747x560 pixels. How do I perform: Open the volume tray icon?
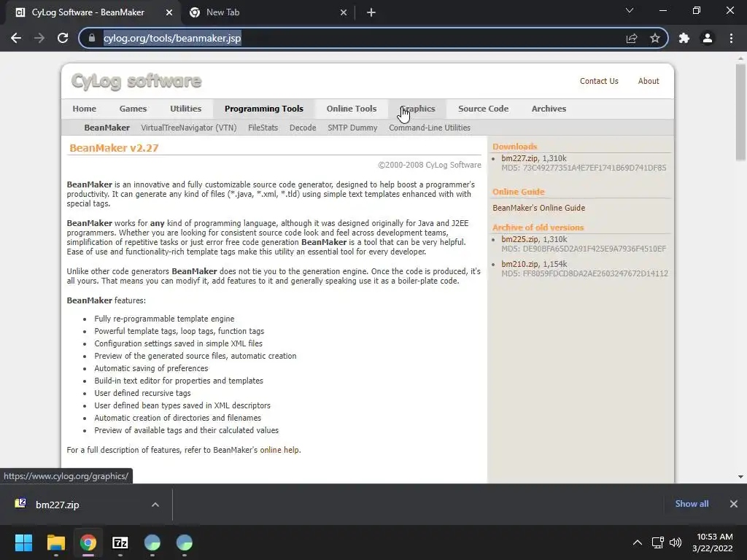click(675, 542)
